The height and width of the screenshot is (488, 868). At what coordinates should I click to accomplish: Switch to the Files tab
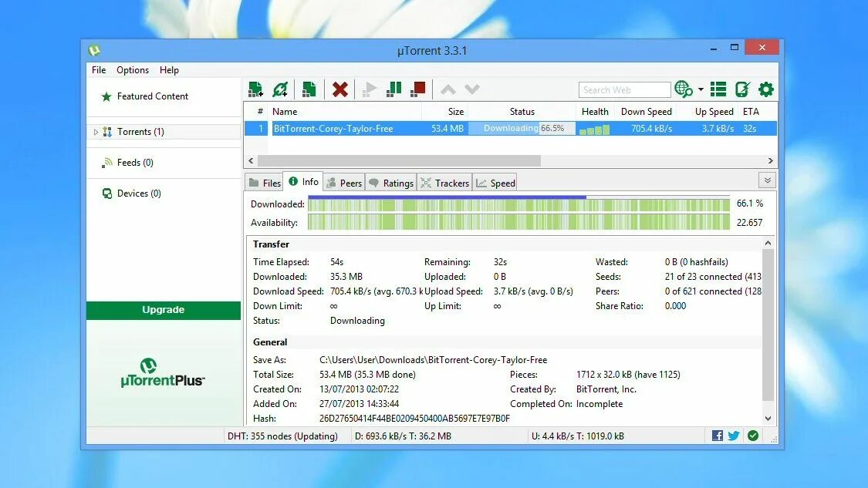pos(265,183)
